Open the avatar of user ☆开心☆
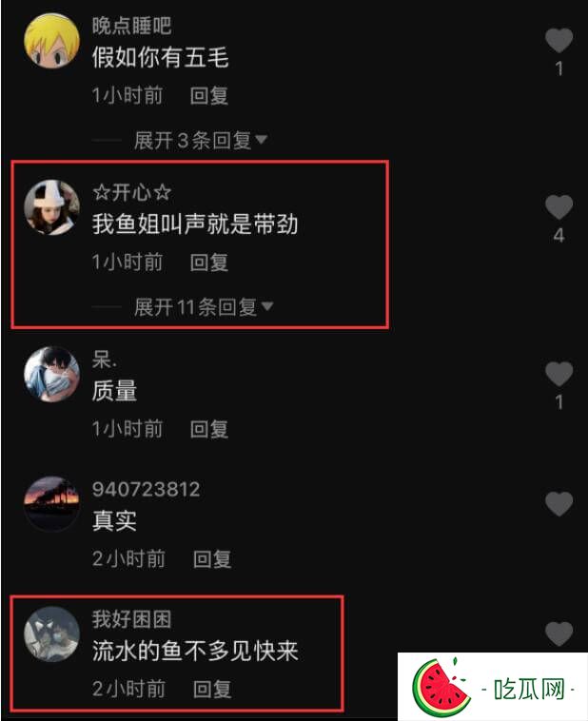588x721 pixels. tap(51, 207)
